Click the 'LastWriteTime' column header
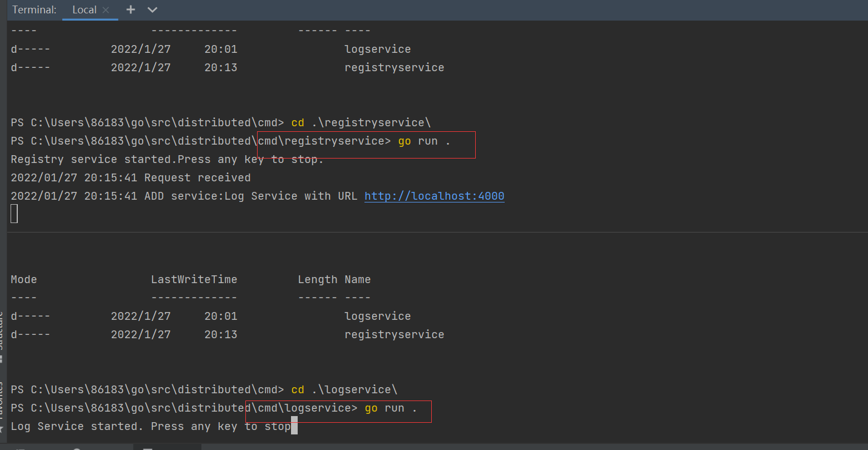This screenshot has width=868, height=450. pyautogui.click(x=194, y=279)
